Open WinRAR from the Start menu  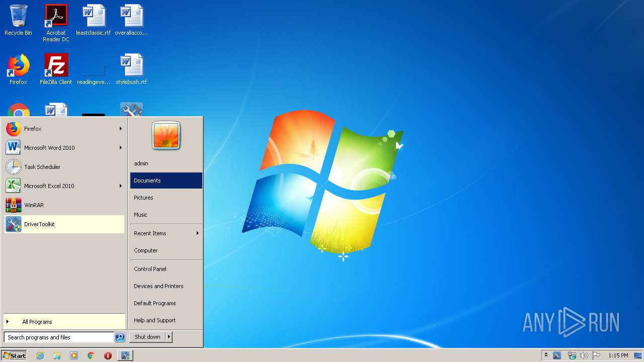64,205
